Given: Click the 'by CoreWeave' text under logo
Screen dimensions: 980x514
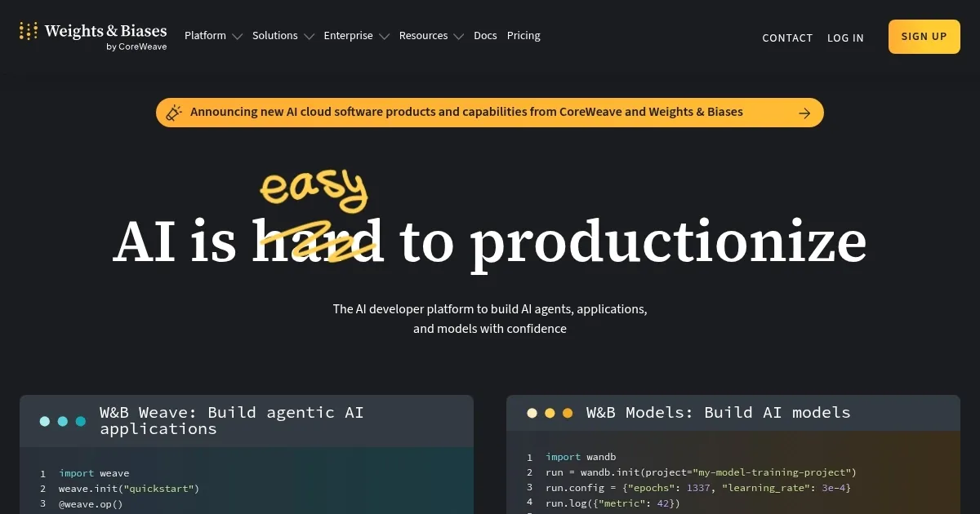Looking at the screenshot, I should [136, 47].
